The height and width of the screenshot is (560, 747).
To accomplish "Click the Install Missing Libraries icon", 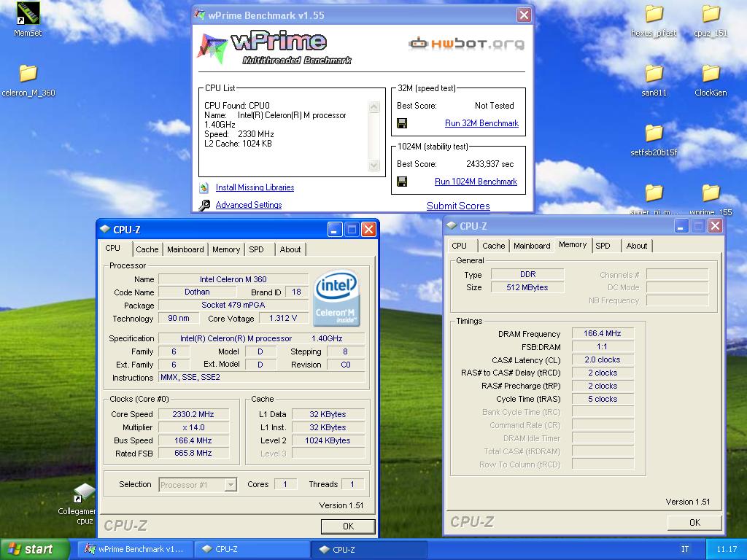I will click(204, 187).
